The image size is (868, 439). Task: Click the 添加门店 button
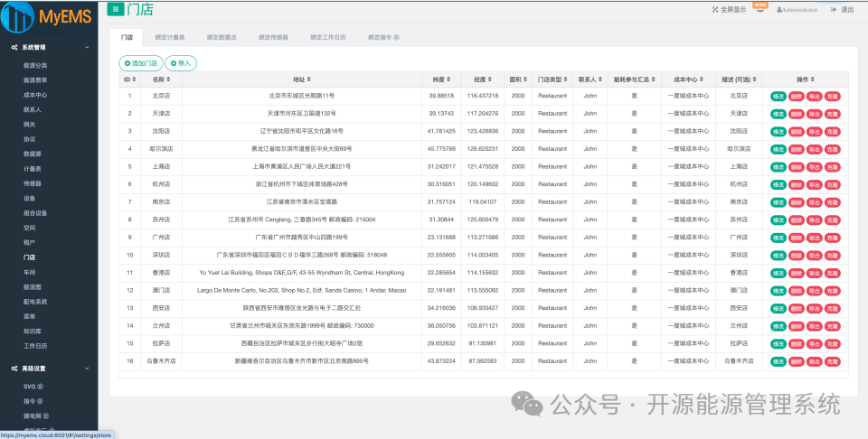[141, 63]
